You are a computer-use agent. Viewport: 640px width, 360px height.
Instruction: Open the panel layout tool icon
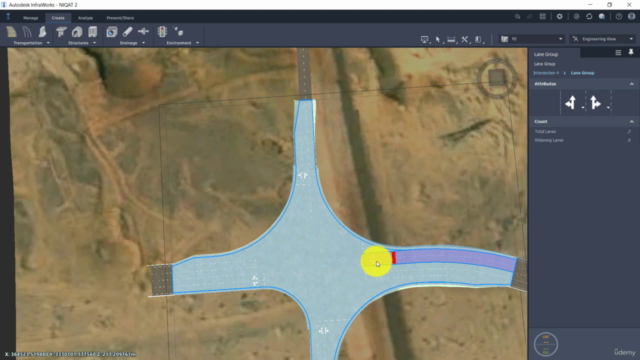click(478, 40)
